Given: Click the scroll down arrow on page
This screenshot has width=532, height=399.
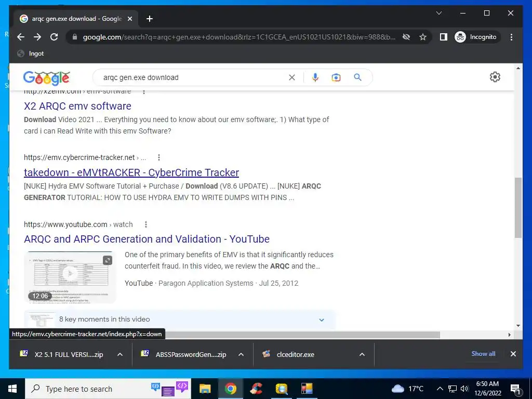Looking at the screenshot, I should pyautogui.click(x=518, y=326).
